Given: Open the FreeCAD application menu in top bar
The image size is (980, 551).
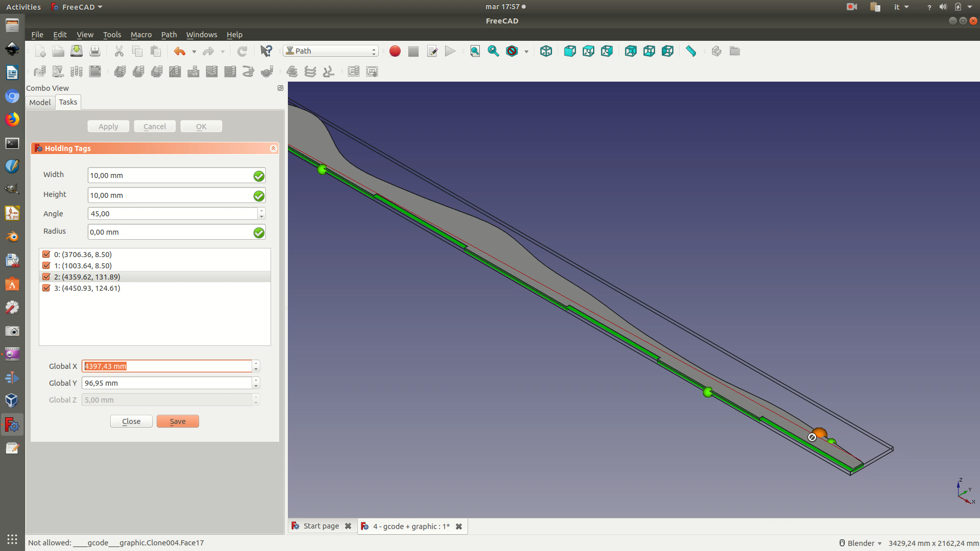Looking at the screenshot, I should [77, 7].
